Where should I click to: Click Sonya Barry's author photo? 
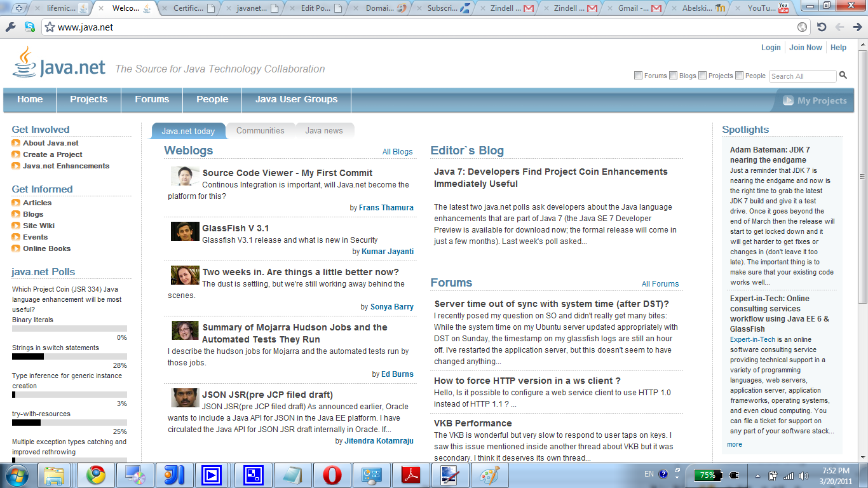click(185, 275)
